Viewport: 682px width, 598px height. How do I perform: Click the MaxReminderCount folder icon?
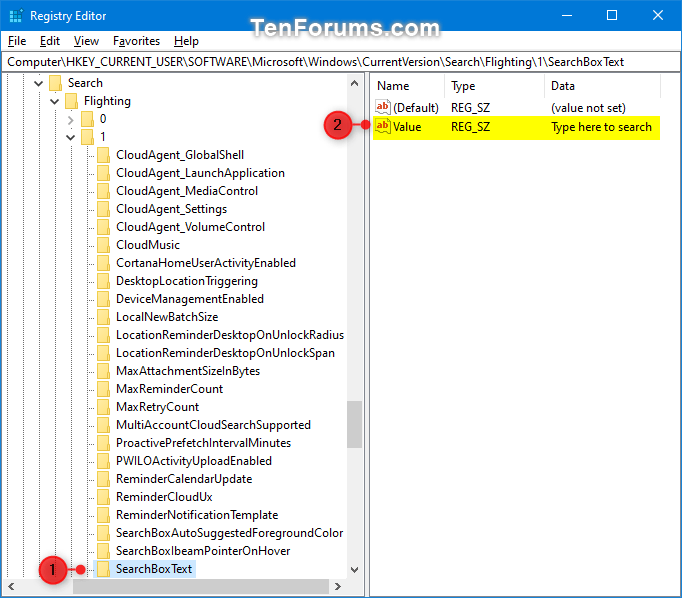104,389
